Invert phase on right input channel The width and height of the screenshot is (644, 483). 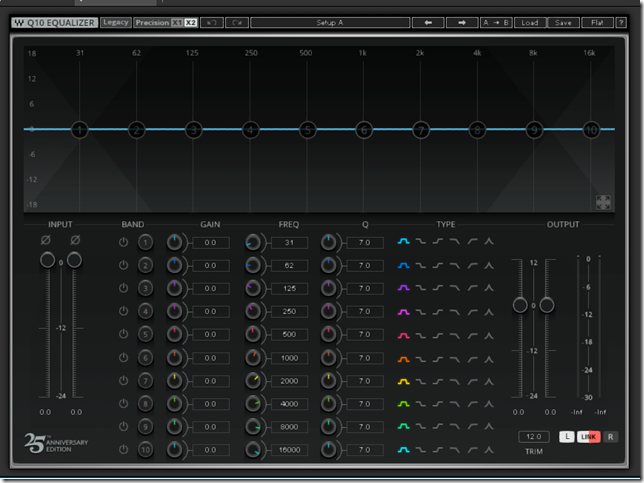point(75,240)
